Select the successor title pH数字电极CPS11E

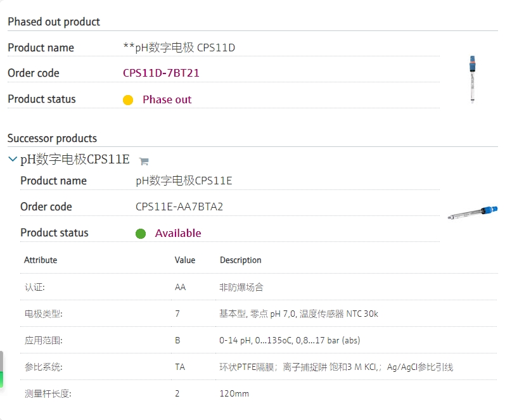pyautogui.click(x=75, y=159)
